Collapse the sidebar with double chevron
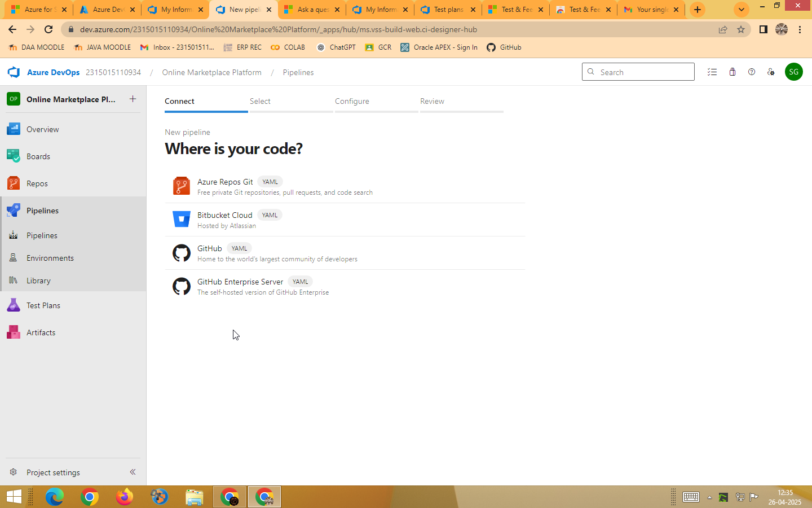 tap(133, 472)
